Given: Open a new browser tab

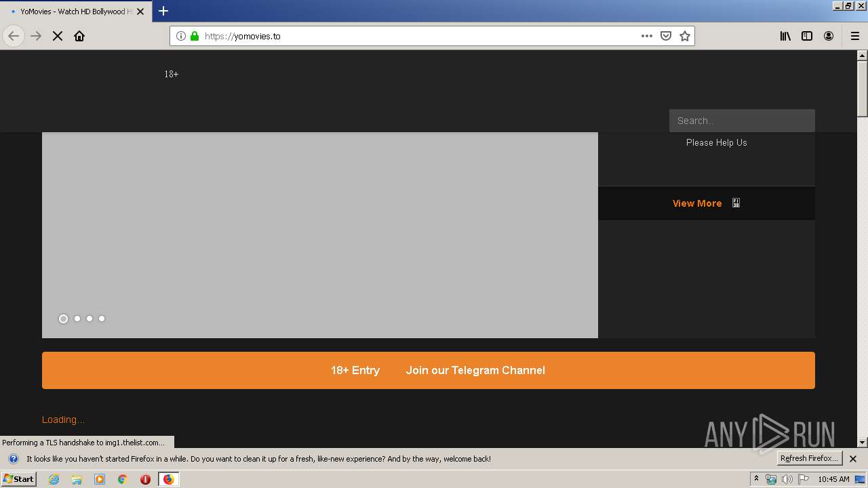Looking at the screenshot, I should (163, 11).
